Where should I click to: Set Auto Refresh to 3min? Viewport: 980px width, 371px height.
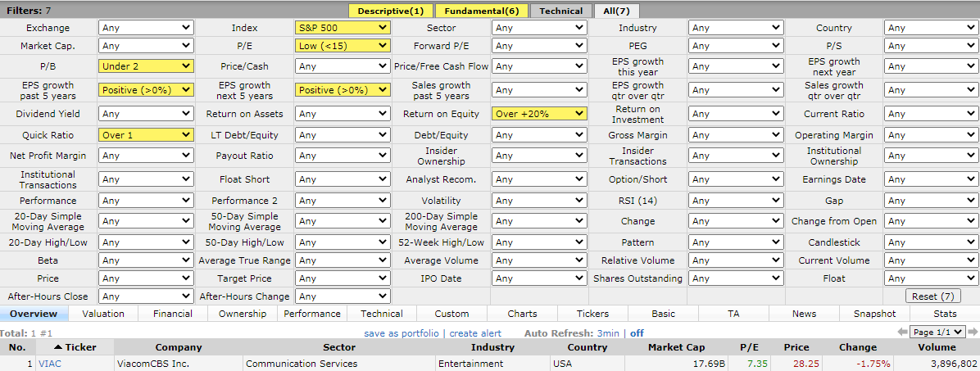(608, 333)
